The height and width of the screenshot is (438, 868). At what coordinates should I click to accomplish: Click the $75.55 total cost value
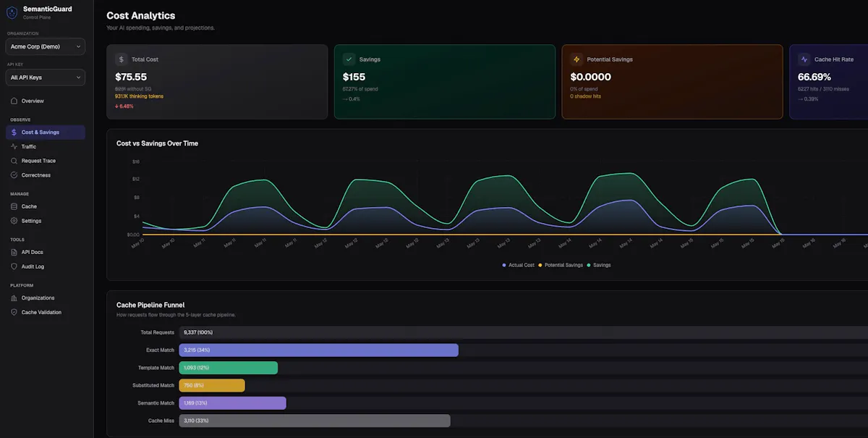(131, 77)
